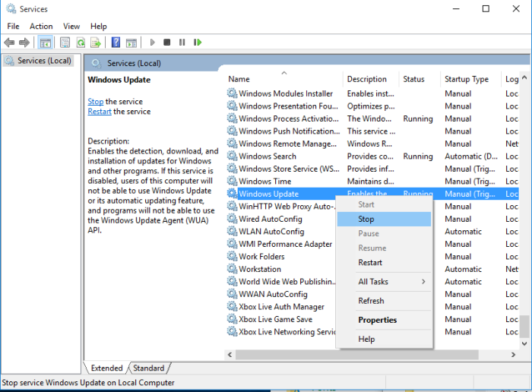
Task: Click the horizontal scrollbar thumb
Action: pyautogui.click(x=357, y=355)
